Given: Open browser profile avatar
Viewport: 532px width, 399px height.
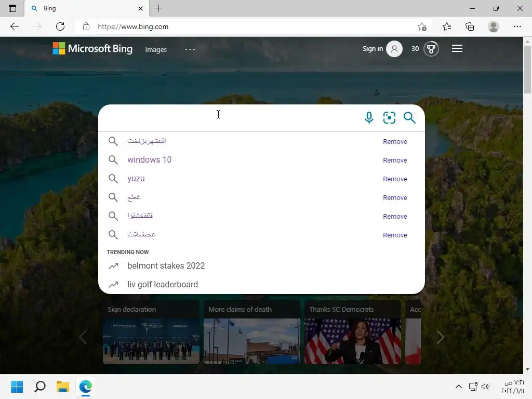Looking at the screenshot, I should [x=494, y=26].
